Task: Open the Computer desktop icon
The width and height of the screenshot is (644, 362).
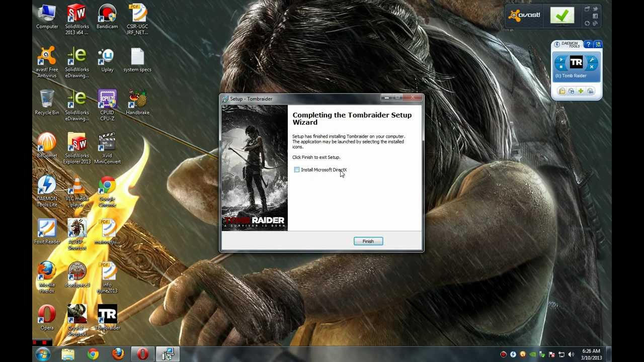Action: 47,17
